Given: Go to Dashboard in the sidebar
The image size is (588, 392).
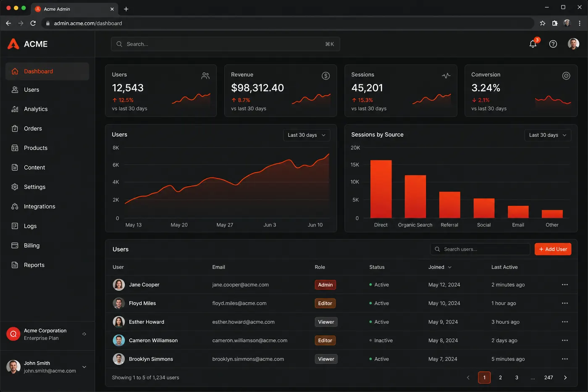Looking at the screenshot, I should [47, 71].
